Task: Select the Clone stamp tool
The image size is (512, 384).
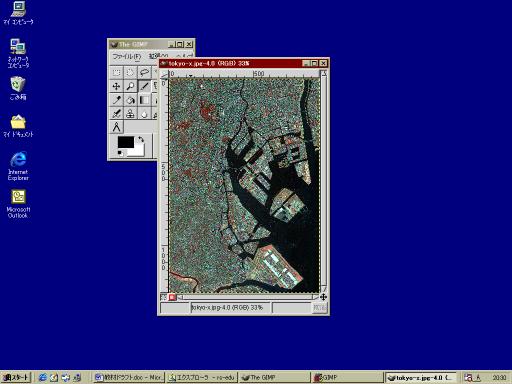Action: pyautogui.click(x=130, y=114)
